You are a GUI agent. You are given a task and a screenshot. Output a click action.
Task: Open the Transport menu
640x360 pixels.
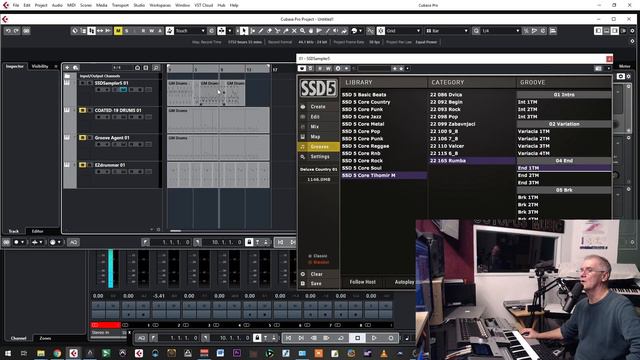[x=120, y=5]
